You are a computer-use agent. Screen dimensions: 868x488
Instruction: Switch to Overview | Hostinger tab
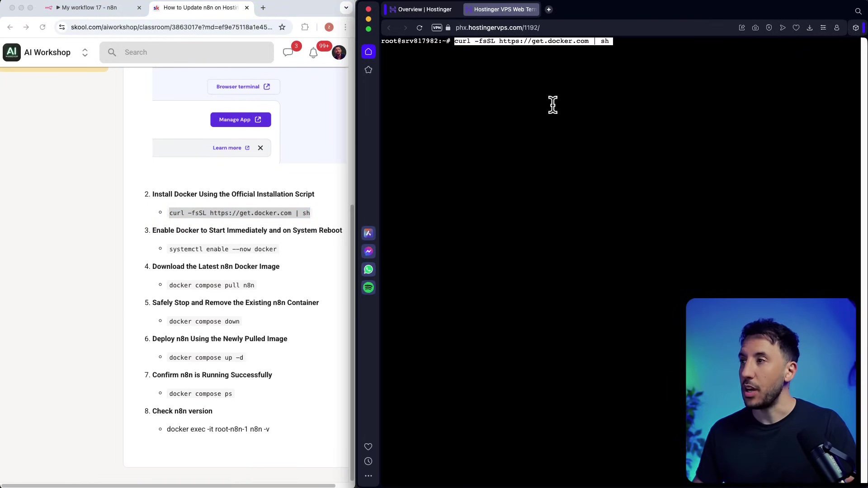pos(420,9)
